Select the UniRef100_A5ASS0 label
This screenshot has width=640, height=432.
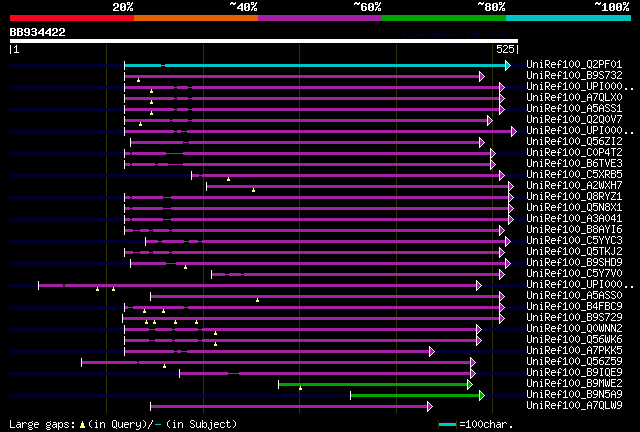click(x=574, y=296)
